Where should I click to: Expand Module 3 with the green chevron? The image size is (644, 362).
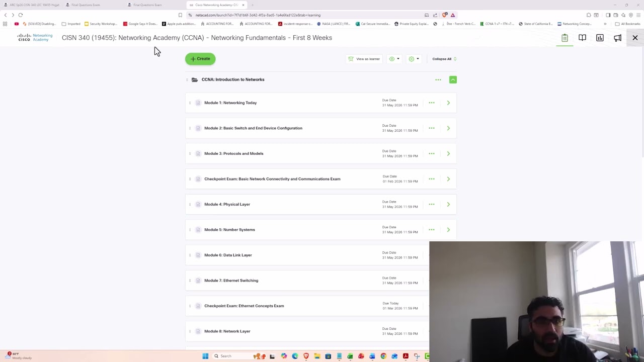pyautogui.click(x=448, y=153)
